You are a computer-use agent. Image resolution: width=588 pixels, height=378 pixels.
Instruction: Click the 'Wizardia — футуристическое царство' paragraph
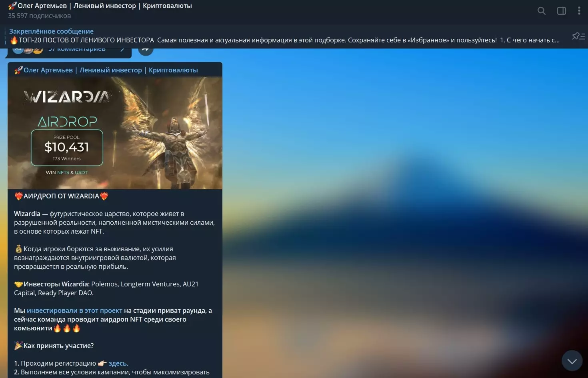(114, 222)
